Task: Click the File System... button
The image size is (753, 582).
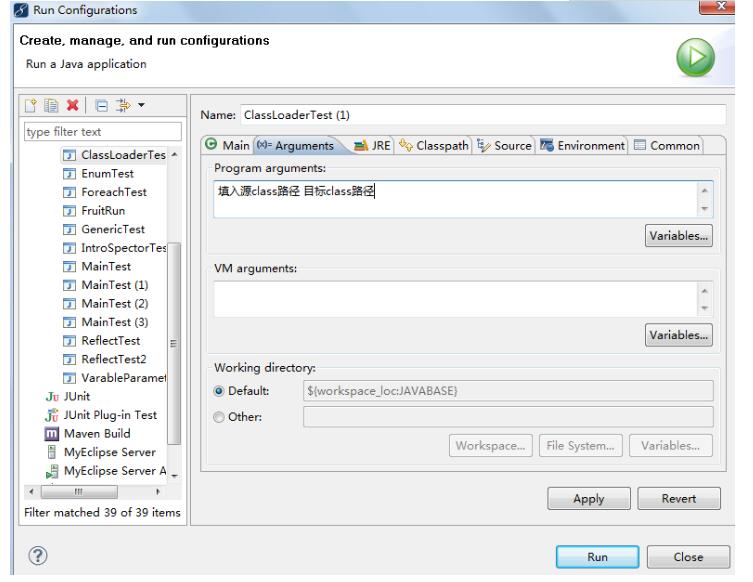Action: (x=581, y=446)
